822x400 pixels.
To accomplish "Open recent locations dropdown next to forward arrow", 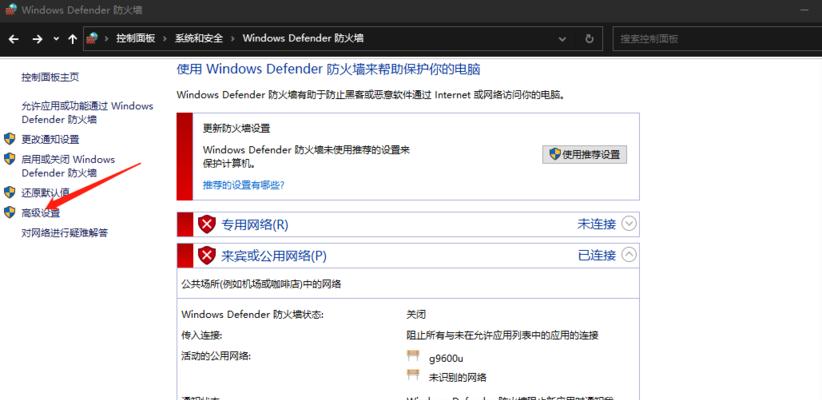I will pyautogui.click(x=56, y=39).
